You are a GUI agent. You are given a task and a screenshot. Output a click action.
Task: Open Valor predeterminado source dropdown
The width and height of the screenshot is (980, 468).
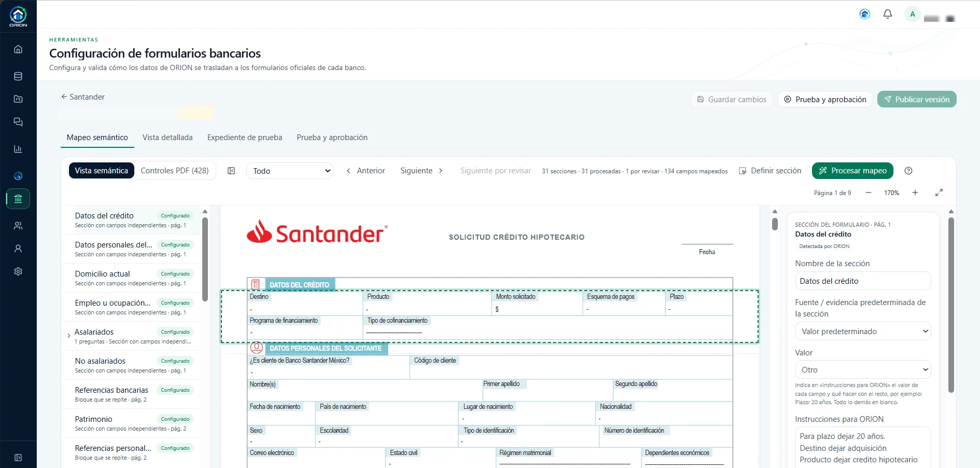point(863,331)
